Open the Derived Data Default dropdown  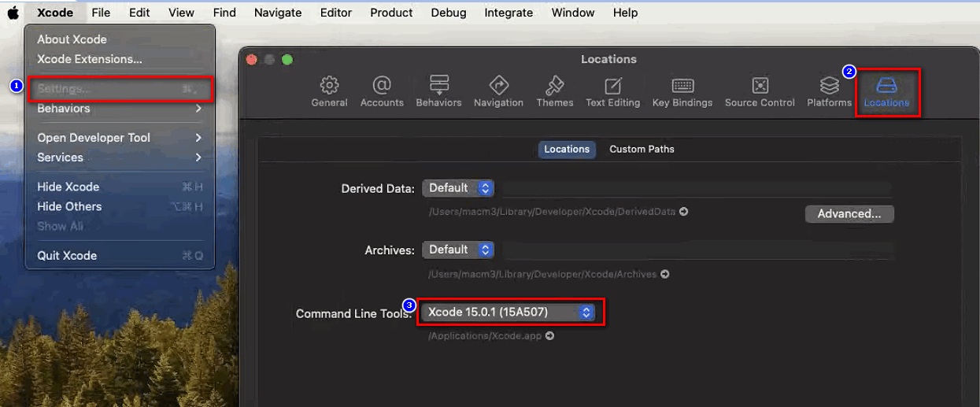[458, 188]
